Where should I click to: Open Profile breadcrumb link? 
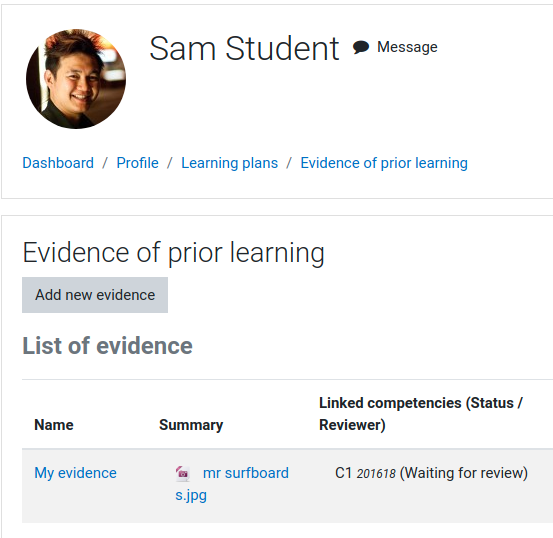pos(138,163)
